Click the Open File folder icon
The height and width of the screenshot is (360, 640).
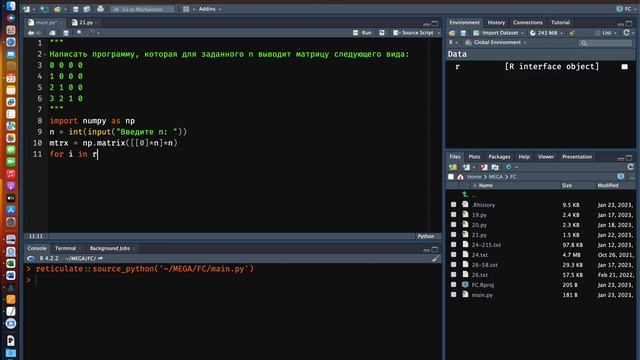click(57, 9)
